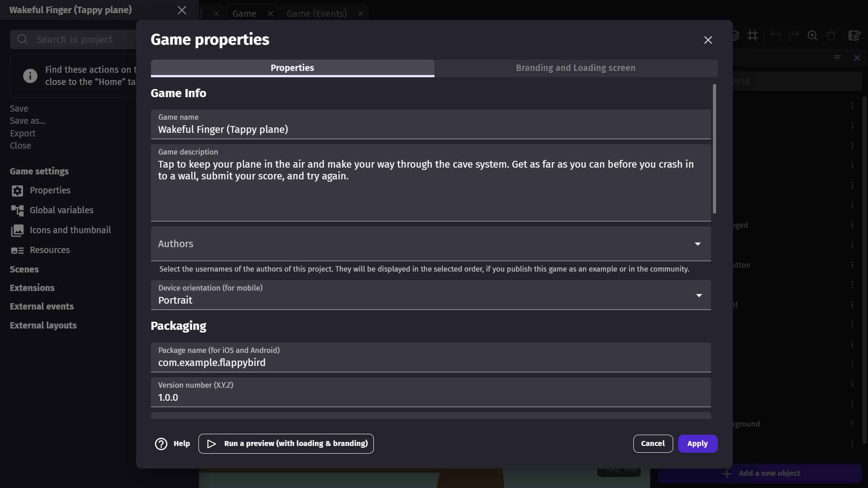This screenshot has width=868, height=488.
Task: Open Resources panel
Action: (49, 250)
